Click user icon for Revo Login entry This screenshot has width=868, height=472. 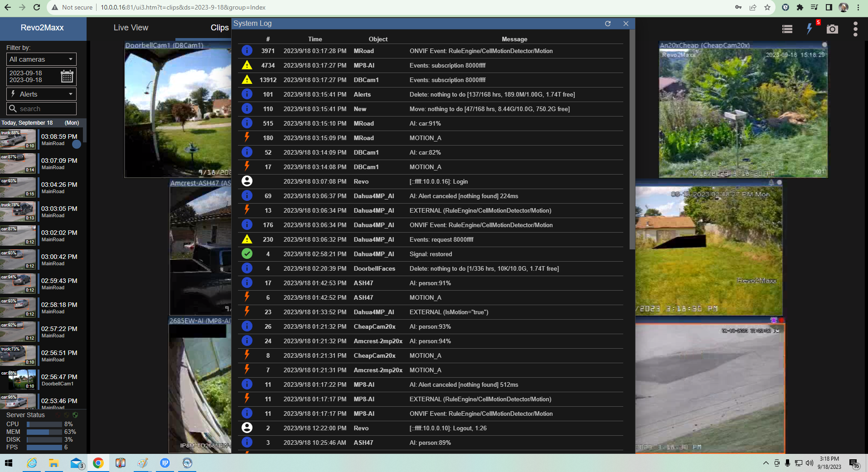click(x=247, y=181)
